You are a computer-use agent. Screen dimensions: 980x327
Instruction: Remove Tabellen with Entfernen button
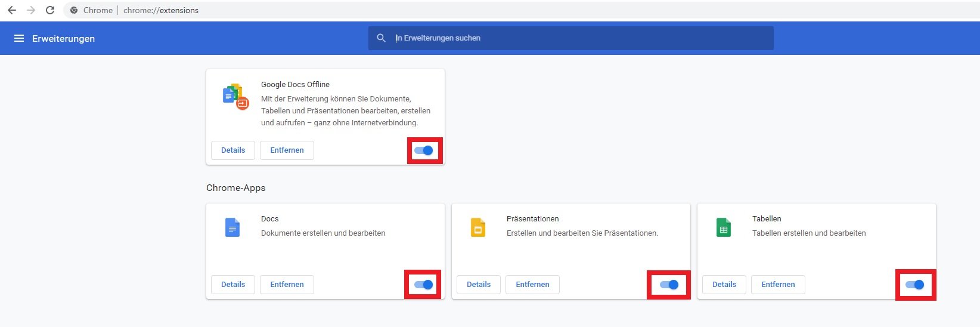(x=778, y=285)
